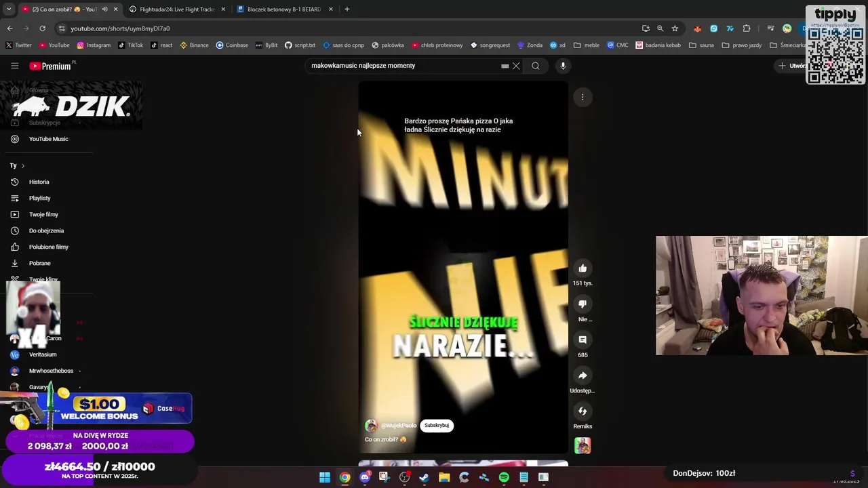Image resolution: width=868 pixels, height=488 pixels.
Task: Open File Explorer from the taskbar
Action: [444, 477]
